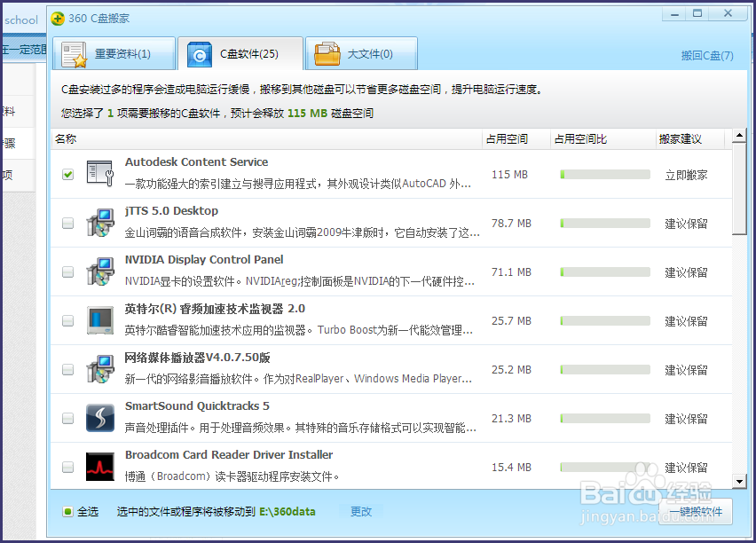Click the 大文件 tab folder icon
This screenshot has width=756, height=543.
coord(327,54)
